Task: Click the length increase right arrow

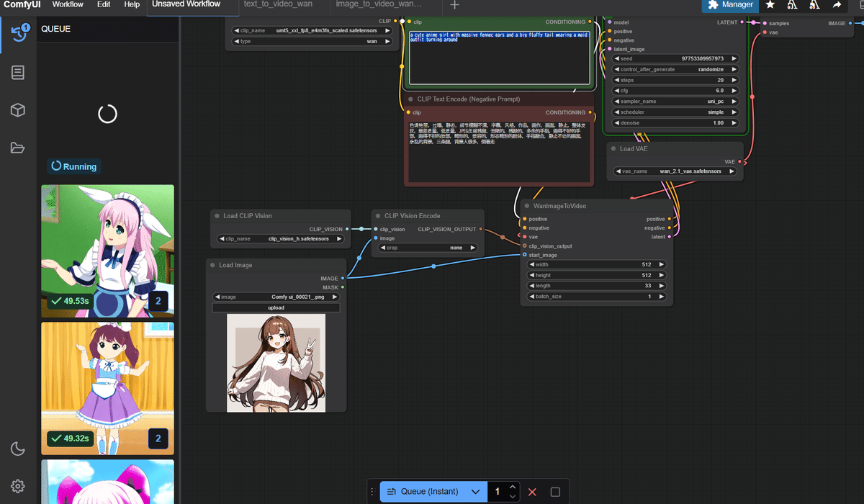Action: click(662, 286)
